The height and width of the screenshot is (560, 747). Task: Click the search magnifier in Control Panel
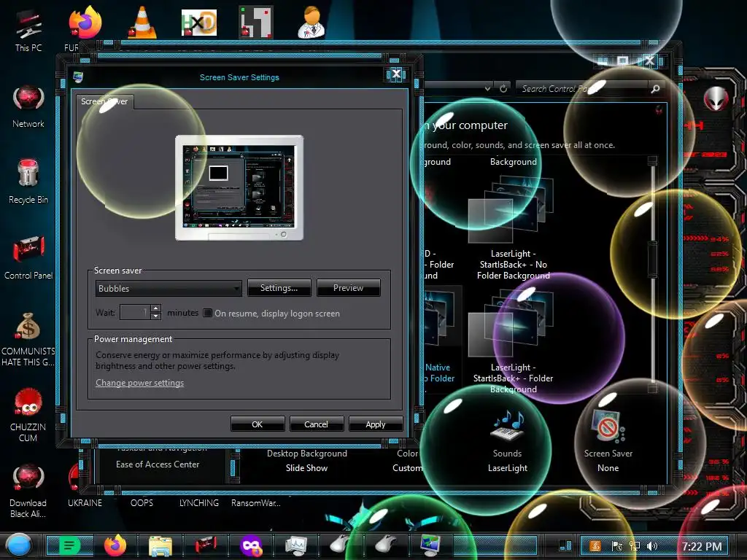(x=656, y=88)
